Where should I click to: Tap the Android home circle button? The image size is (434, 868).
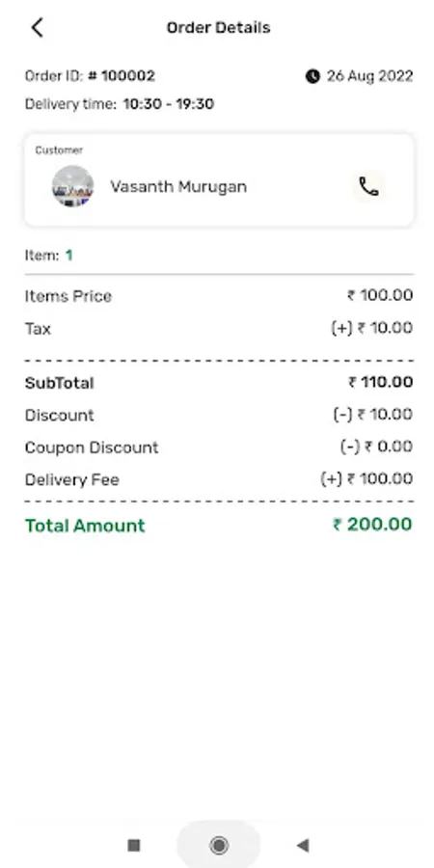click(x=219, y=845)
